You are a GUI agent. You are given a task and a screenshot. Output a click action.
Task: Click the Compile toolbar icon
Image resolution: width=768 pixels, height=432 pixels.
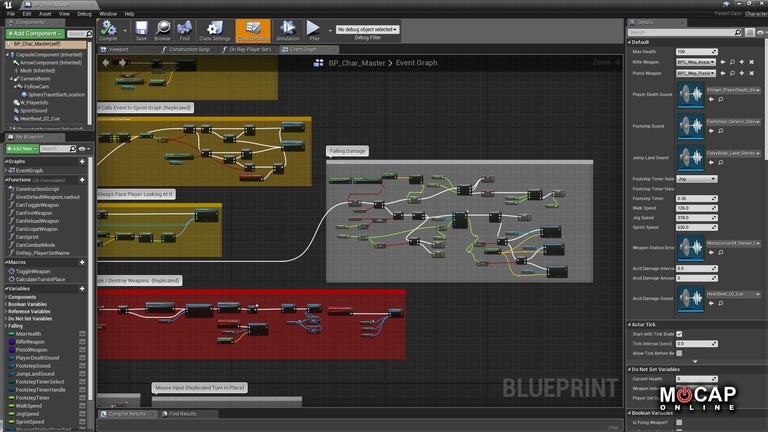[108, 30]
